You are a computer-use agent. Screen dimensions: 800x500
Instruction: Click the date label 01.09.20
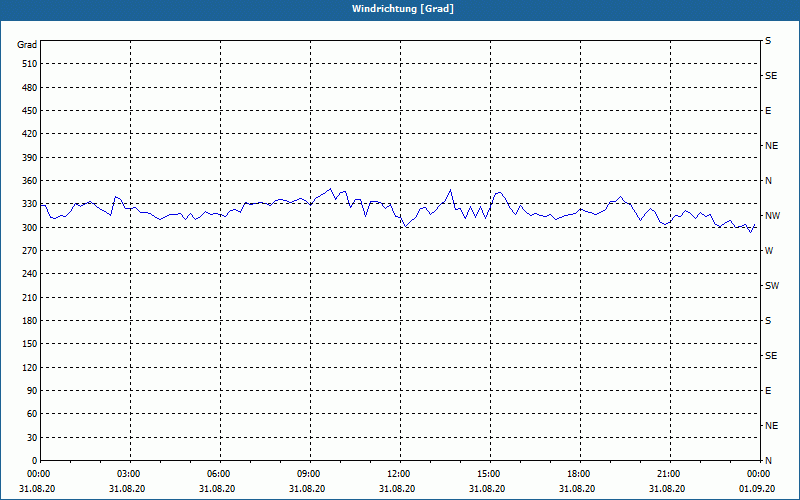757,489
